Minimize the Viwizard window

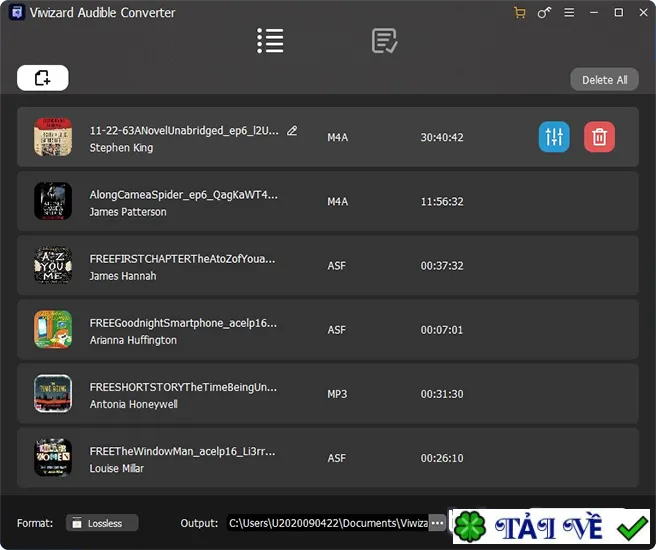tap(594, 13)
